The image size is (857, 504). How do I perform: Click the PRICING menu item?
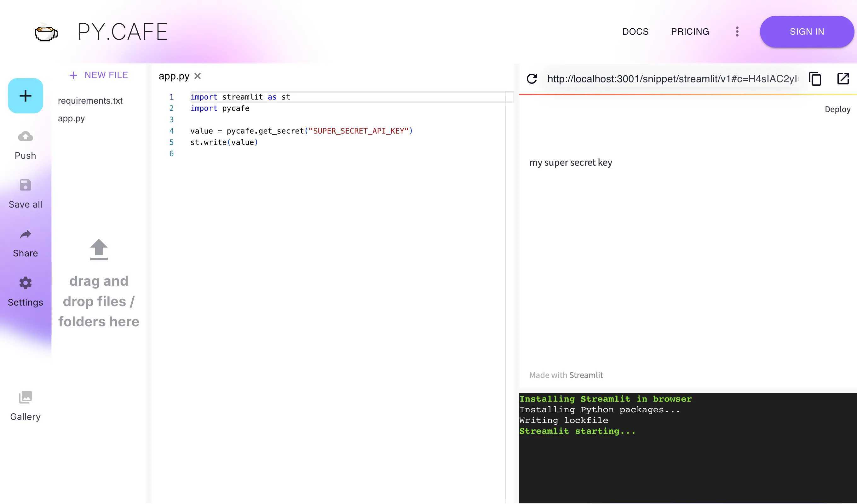(690, 31)
